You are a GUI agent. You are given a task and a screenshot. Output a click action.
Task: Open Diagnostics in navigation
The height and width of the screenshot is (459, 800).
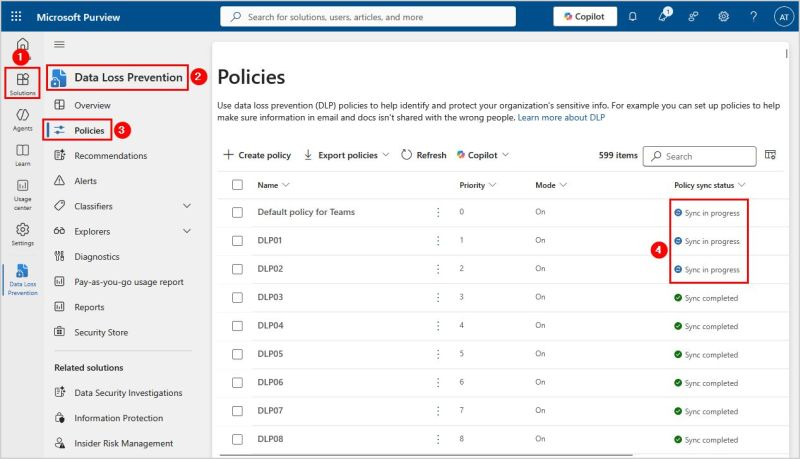[x=97, y=257]
